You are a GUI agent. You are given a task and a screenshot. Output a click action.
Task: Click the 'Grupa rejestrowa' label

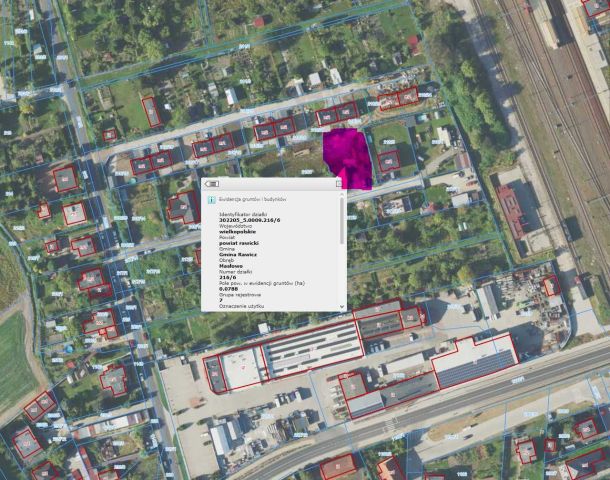click(239, 295)
